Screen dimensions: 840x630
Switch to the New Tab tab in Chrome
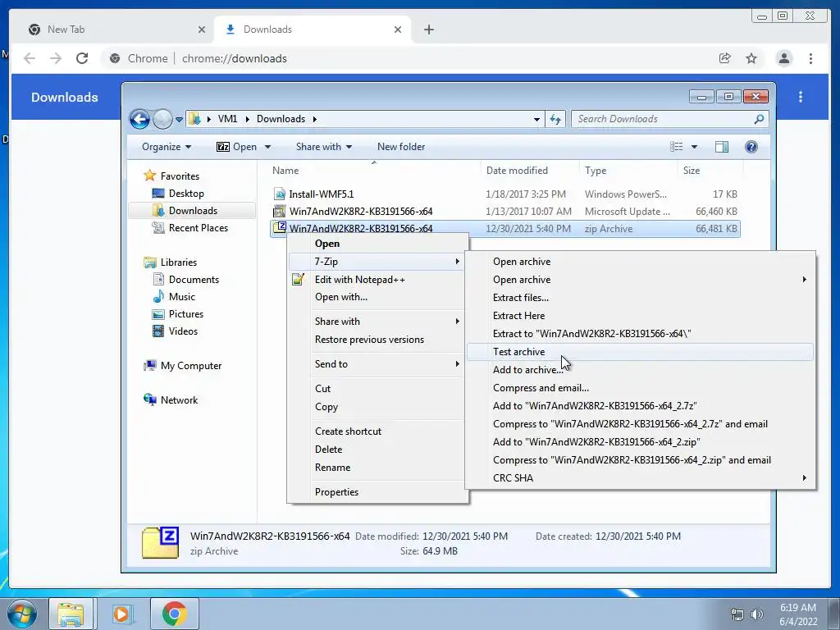coord(116,30)
